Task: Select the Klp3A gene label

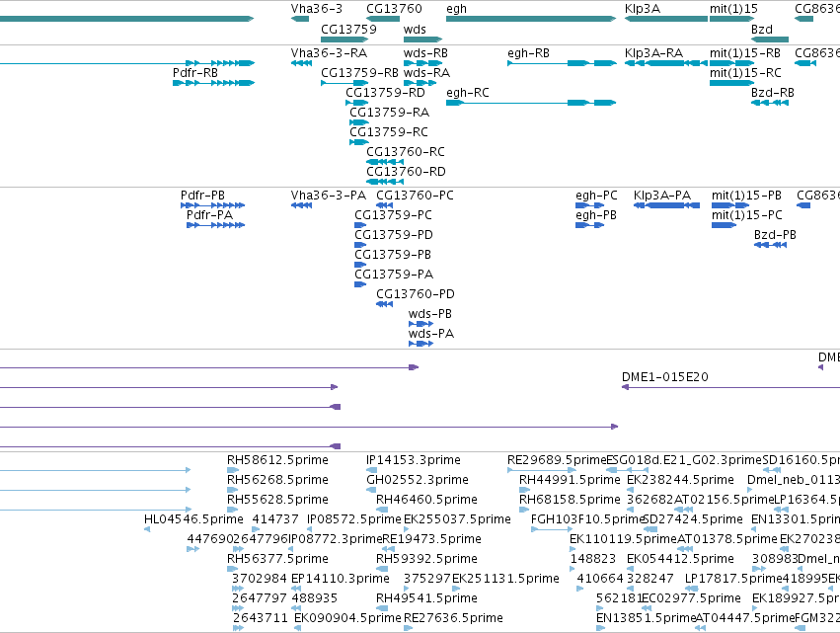Action: (643, 9)
